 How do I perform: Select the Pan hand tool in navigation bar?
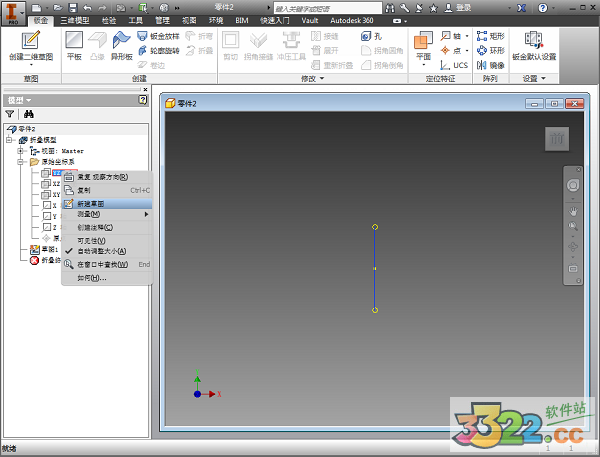[x=573, y=212]
